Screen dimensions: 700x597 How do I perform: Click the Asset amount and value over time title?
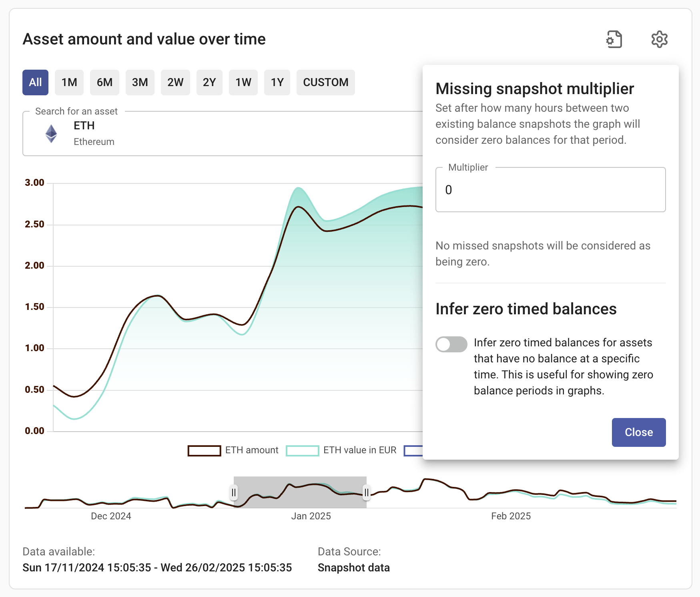tap(144, 39)
